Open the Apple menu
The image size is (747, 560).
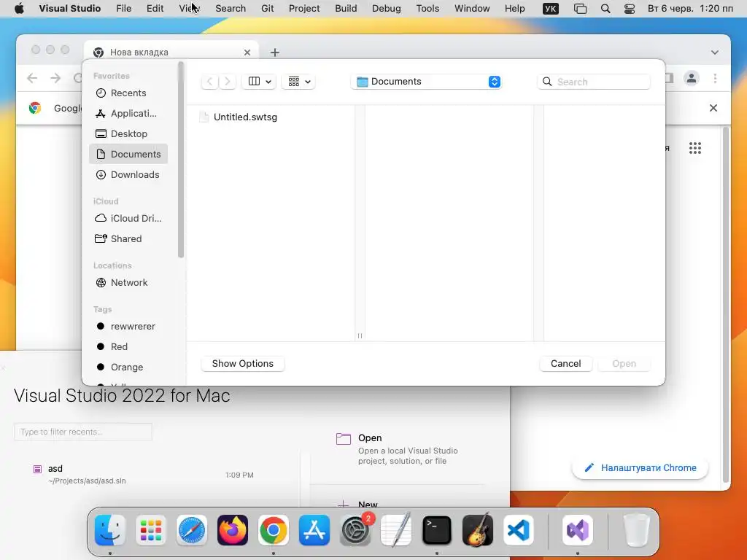click(19, 9)
